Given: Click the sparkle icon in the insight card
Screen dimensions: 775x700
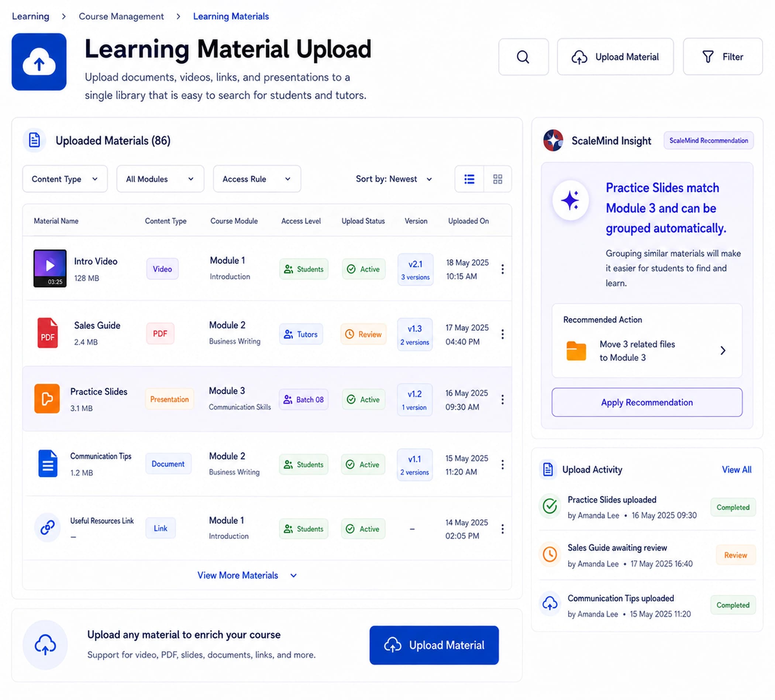Looking at the screenshot, I should coord(571,200).
